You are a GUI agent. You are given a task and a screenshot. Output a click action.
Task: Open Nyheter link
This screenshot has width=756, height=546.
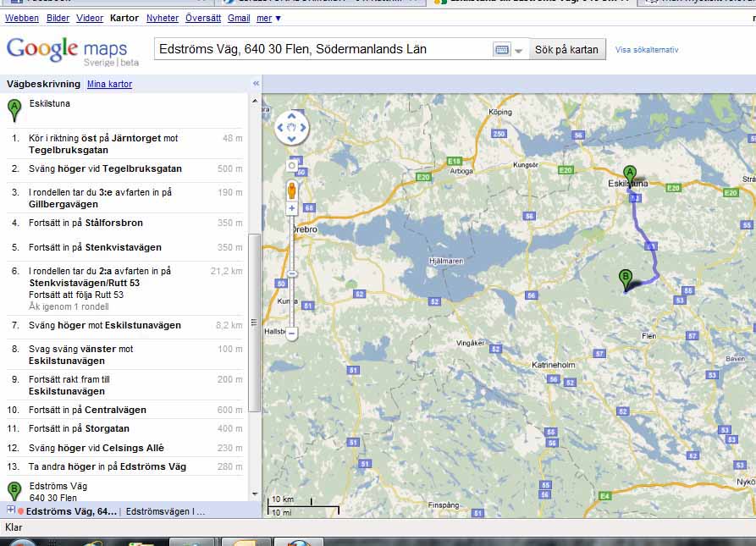[163, 19]
